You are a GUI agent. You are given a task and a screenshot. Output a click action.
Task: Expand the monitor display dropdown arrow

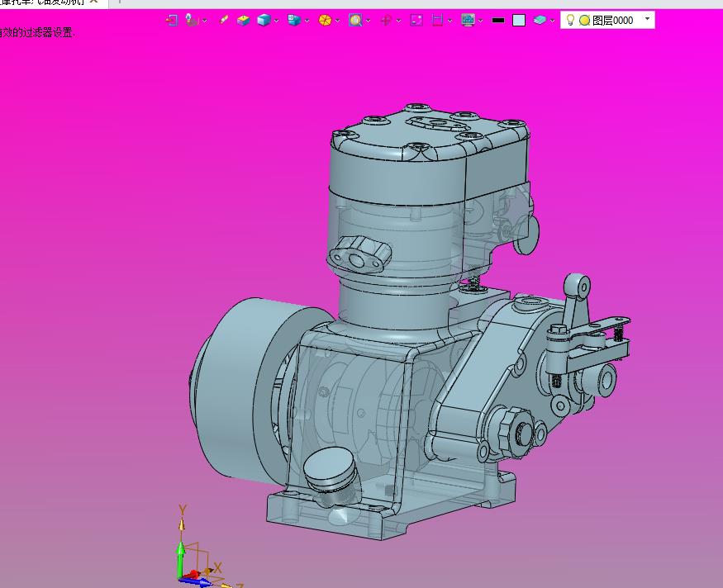pyautogui.click(x=481, y=21)
